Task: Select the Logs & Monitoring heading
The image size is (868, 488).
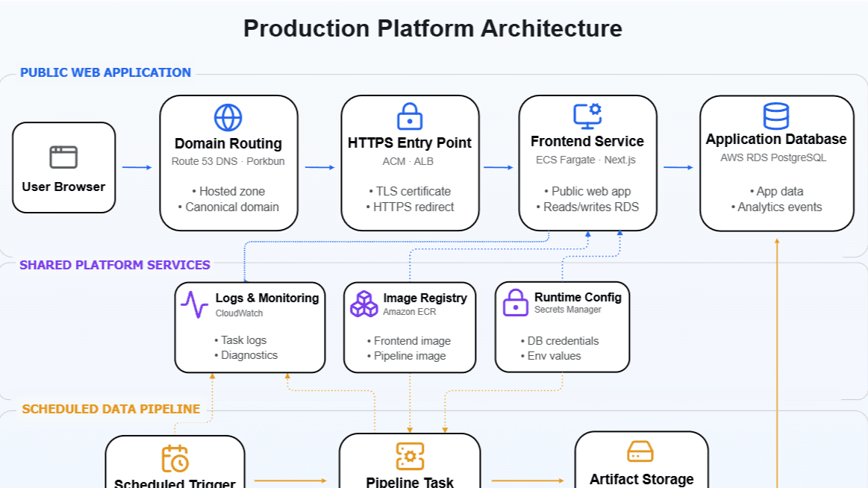Action: click(267, 298)
